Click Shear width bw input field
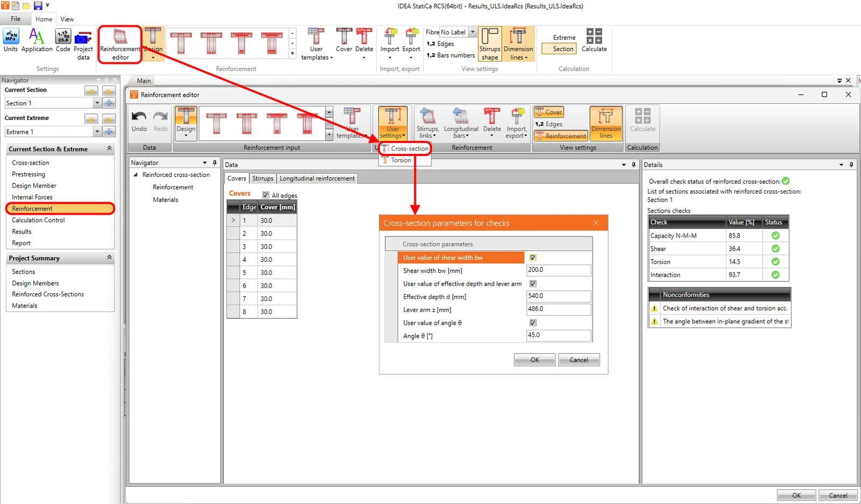The image size is (861, 504). (559, 270)
